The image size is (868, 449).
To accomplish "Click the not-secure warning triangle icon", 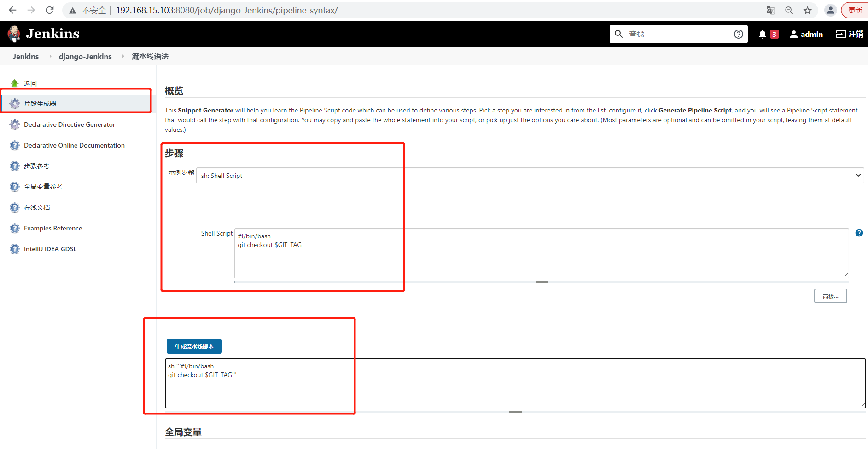I will 73,11.
